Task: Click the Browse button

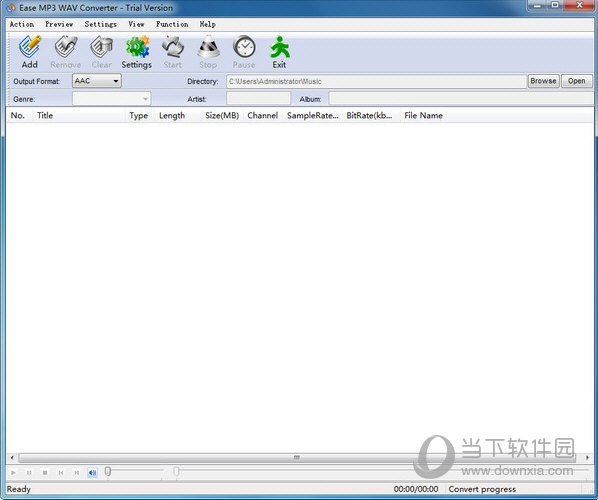Action: tap(543, 81)
